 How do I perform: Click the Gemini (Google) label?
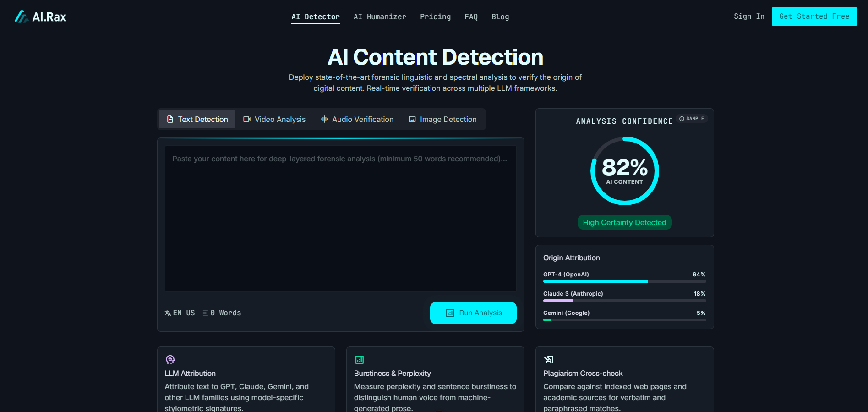click(x=566, y=313)
